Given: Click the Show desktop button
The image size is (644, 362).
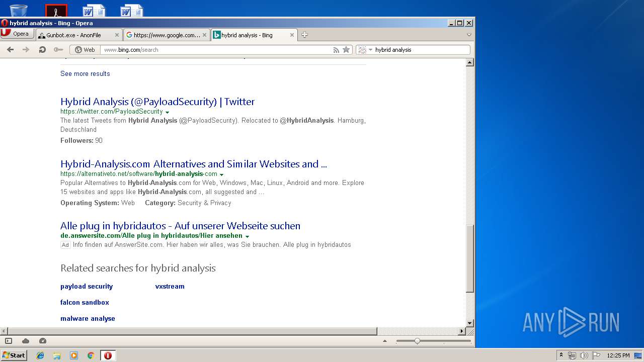Looking at the screenshot, I should coord(638,355).
